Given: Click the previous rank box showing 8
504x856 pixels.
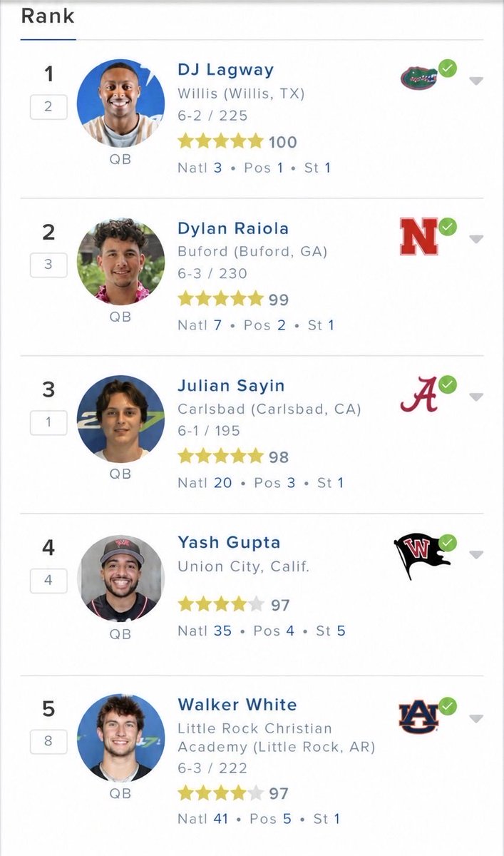Looking at the screenshot, I should 48,740.
